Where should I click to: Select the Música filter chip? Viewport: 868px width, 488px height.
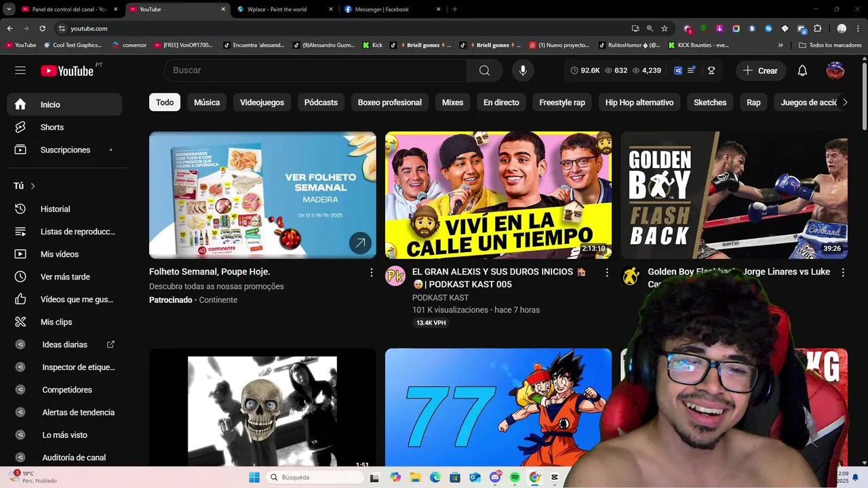[x=207, y=102]
